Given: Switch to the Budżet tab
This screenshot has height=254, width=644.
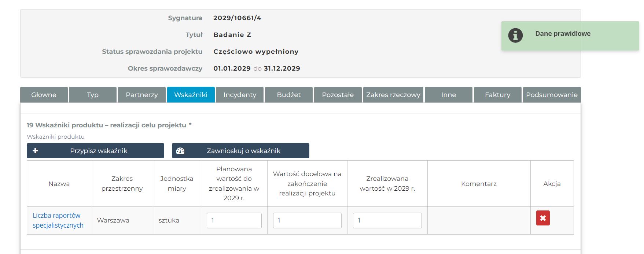Looking at the screenshot, I should click(x=289, y=95).
